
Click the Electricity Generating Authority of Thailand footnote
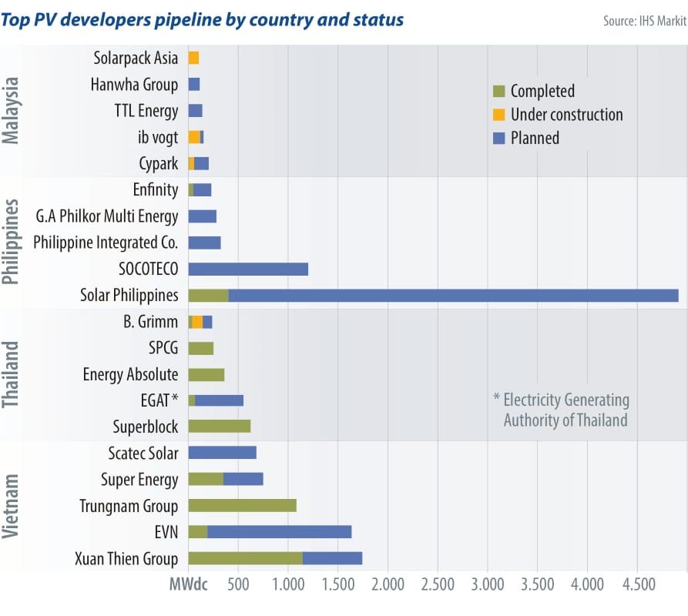point(561,410)
